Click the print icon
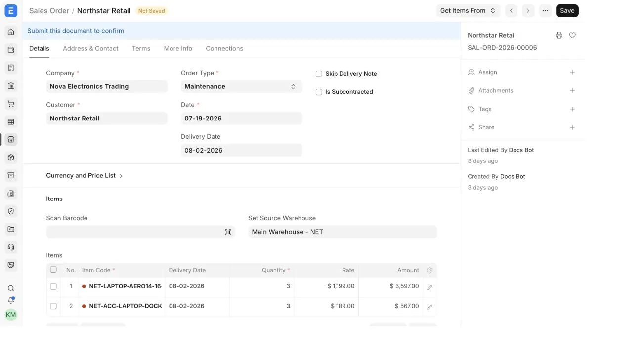Screen dimensions: 644x359 pyautogui.click(x=559, y=35)
